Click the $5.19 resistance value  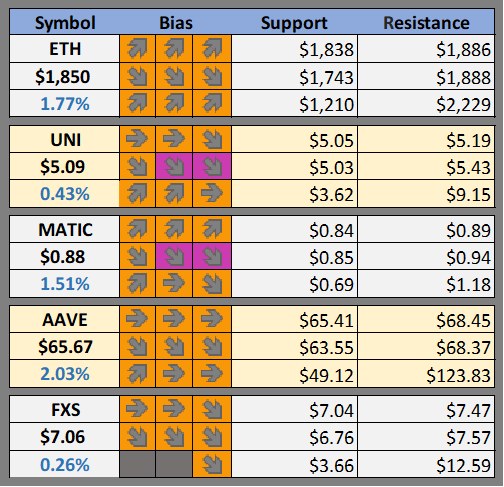click(x=468, y=140)
